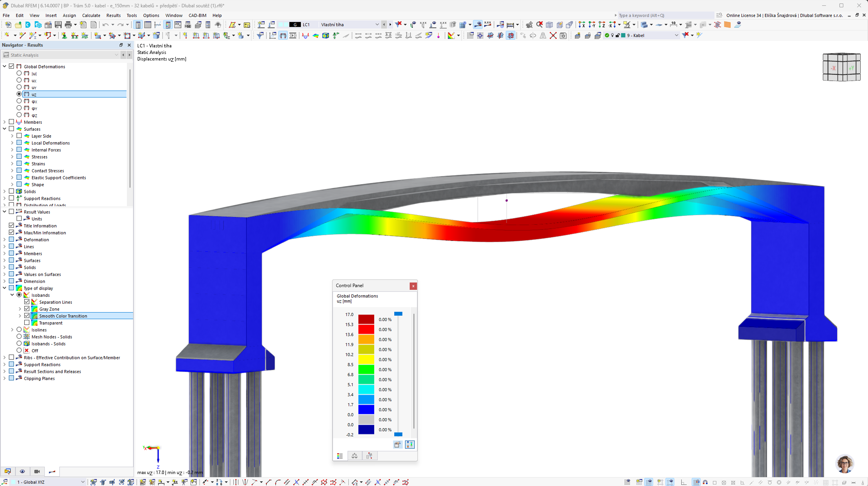Click the new line tool icon
This screenshot has width=868, height=486.
coord(22,35)
